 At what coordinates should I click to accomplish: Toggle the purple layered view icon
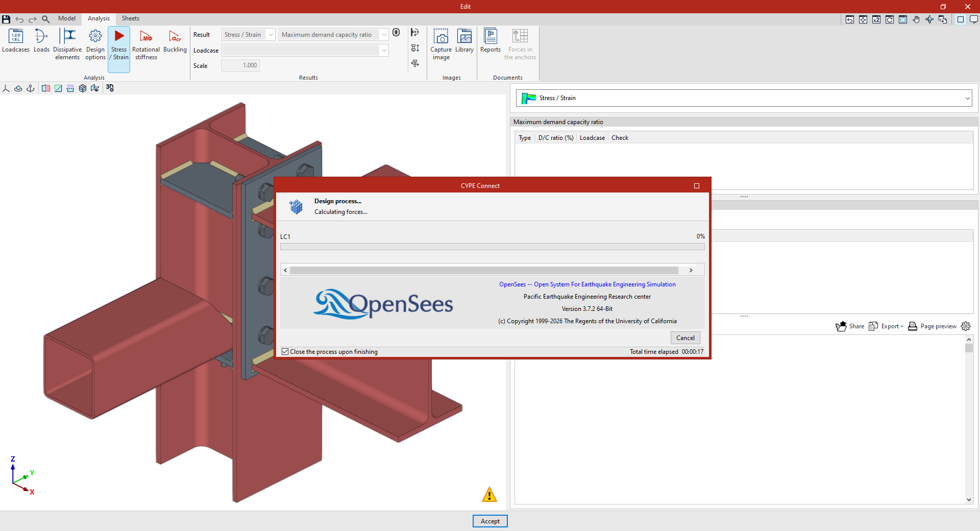pyautogui.click(x=70, y=88)
